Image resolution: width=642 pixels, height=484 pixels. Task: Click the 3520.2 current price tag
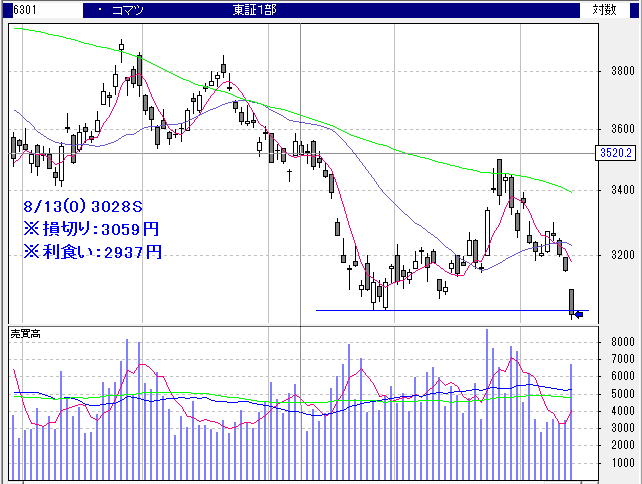coord(615,153)
